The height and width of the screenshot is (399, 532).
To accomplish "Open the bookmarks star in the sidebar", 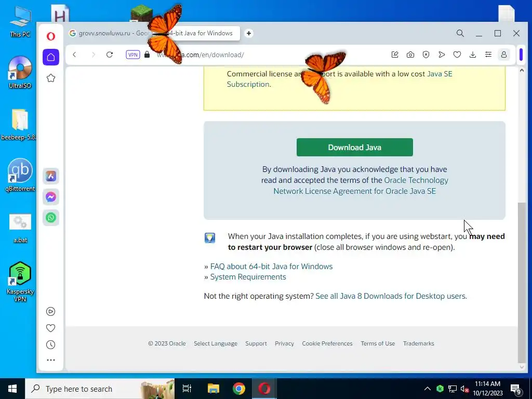I will click(51, 78).
